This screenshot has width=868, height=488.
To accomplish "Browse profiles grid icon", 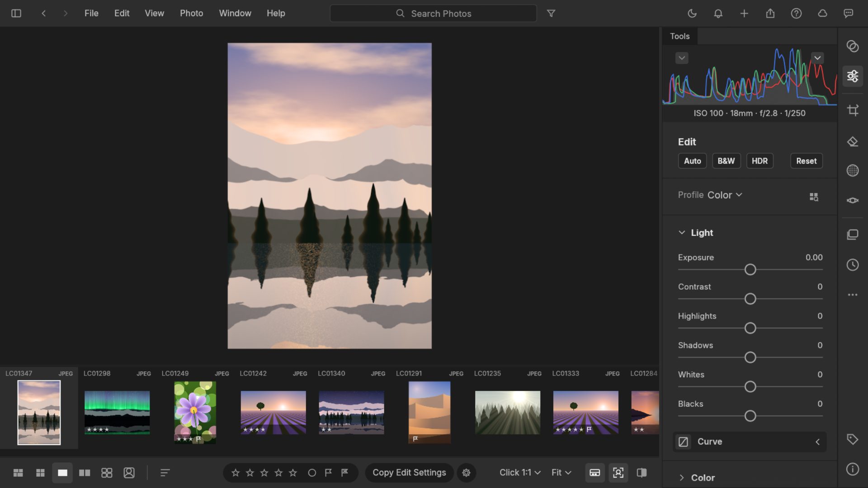I will point(814,197).
